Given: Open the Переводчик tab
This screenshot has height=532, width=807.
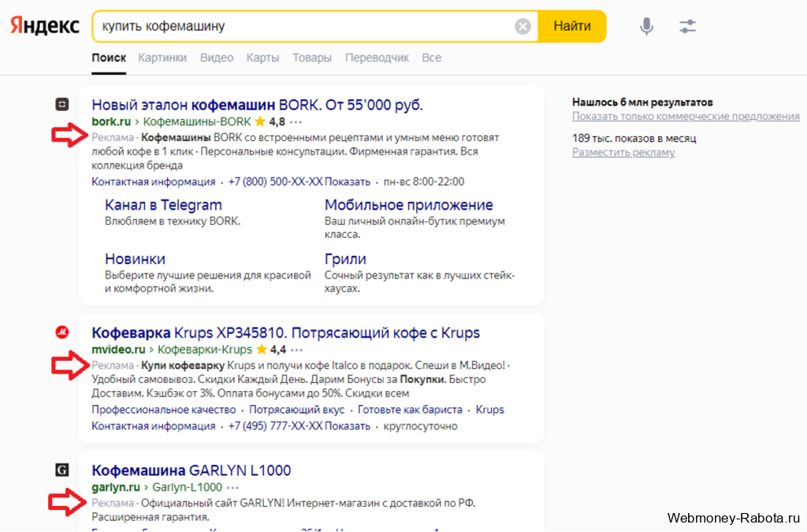Looking at the screenshot, I should point(377,58).
